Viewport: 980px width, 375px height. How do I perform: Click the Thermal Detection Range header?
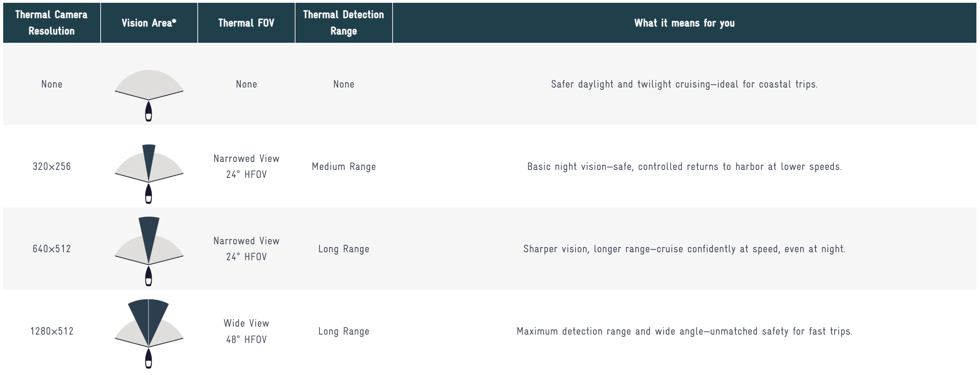343,23
